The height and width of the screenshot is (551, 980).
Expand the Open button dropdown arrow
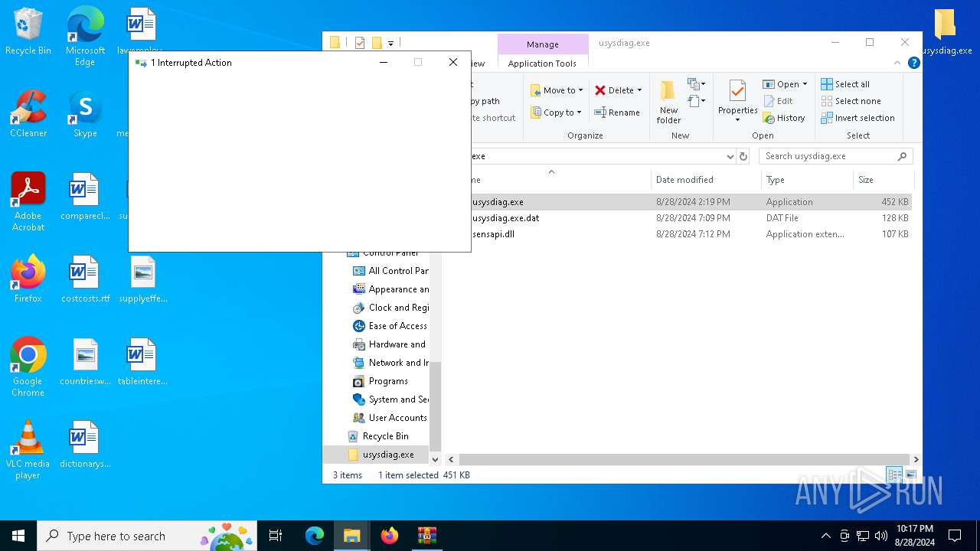(805, 84)
